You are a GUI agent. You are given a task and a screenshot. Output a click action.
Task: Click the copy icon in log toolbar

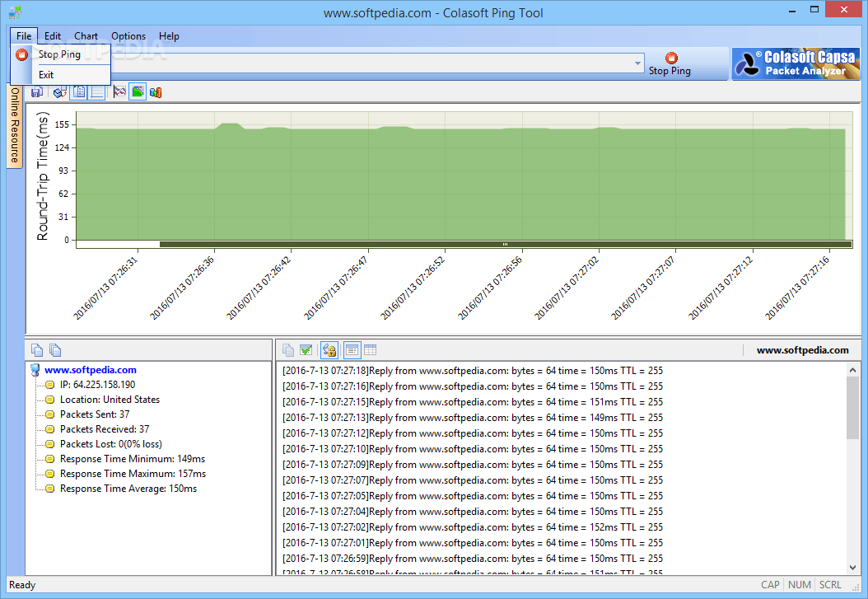(x=288, y=350)
